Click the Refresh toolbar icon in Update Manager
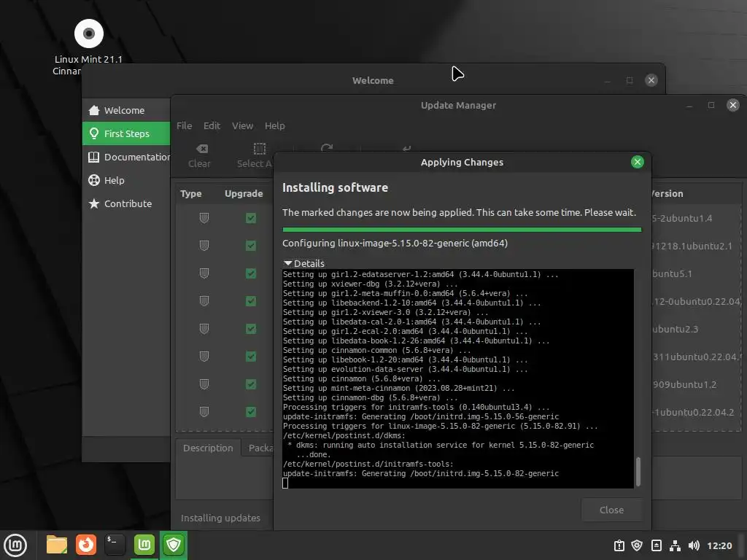Image resolution: width=747 pixels, height=560 pixels. point(327,147)
